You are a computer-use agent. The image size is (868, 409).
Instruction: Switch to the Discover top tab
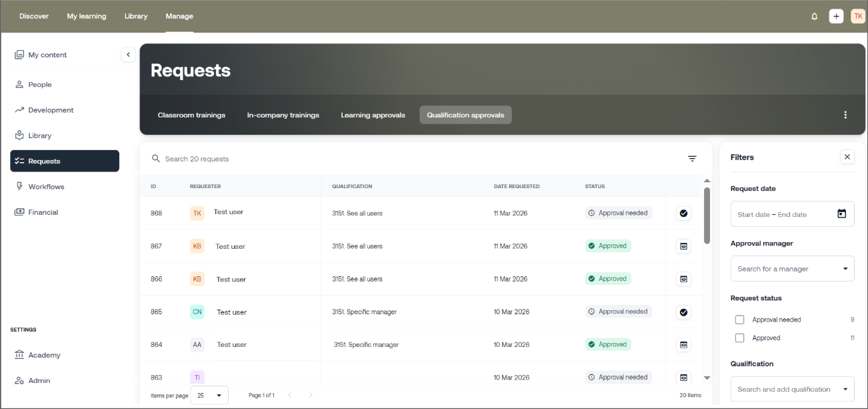(34, 16)
